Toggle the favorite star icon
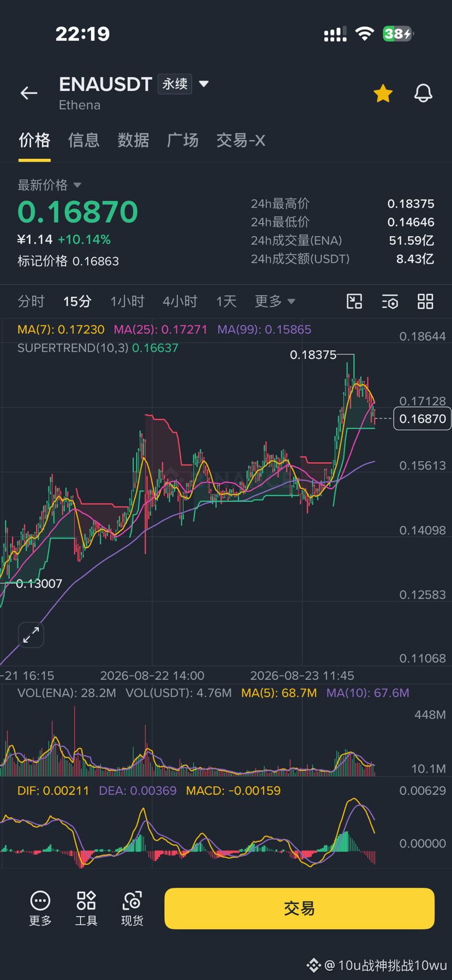This screenshot has width=452, height=980. tap(383, 93)
